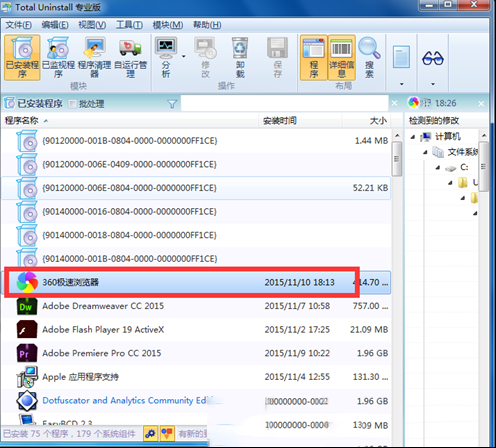The height and width of the screenshot is (448, 496).
Task: Open dropdown arrow under document icon
Action: click(x=402, y=84)
